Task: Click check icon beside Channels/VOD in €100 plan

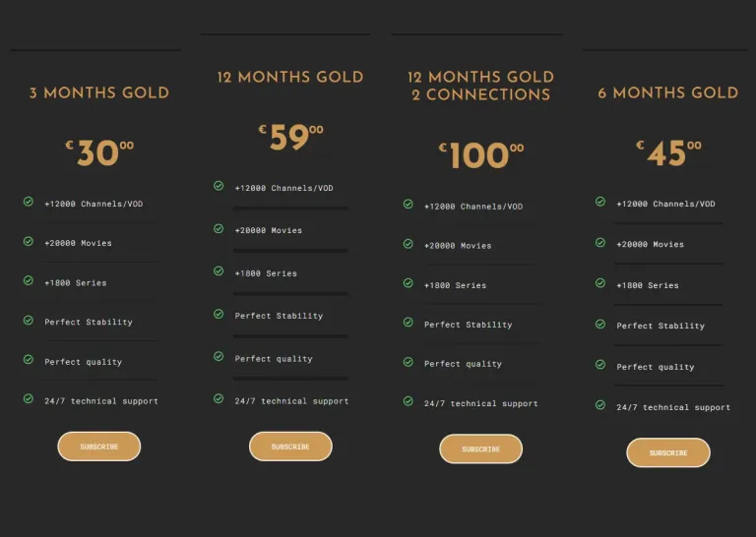Action: pos(408,204)
